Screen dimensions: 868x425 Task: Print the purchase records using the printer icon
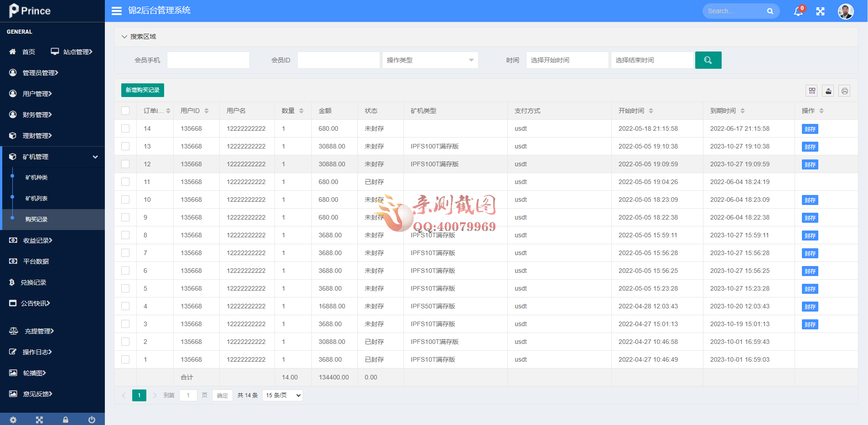pos(844,91)
